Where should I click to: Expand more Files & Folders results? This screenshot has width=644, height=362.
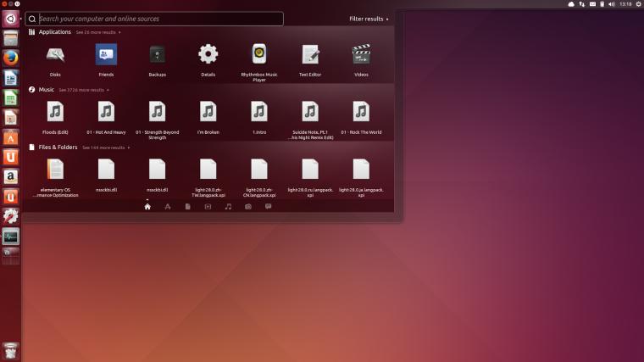coord(106,148)
